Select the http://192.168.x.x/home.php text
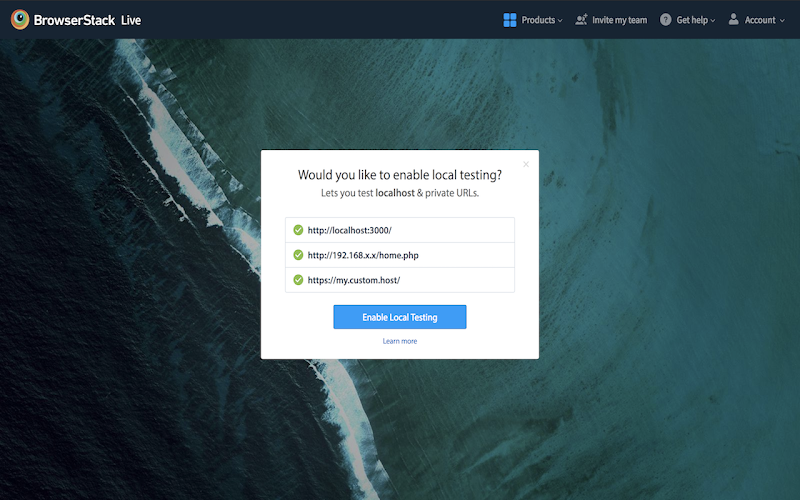 click(x=363, y=255)
